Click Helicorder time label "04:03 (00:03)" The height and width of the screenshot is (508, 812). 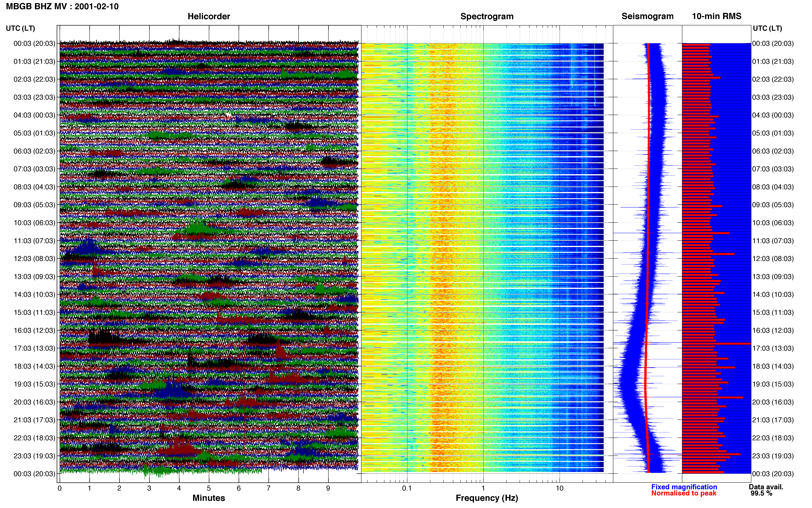pos(34,115)
